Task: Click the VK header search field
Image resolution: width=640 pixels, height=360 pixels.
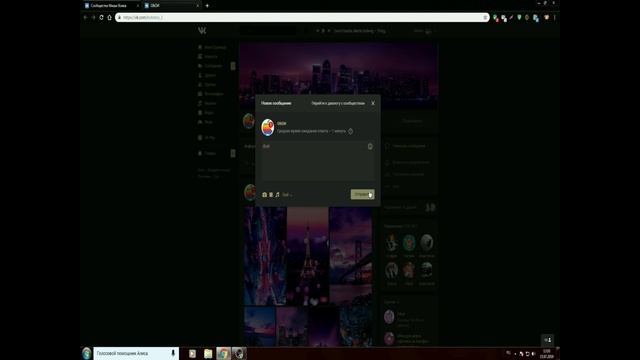Action: (x=268, y=31)
